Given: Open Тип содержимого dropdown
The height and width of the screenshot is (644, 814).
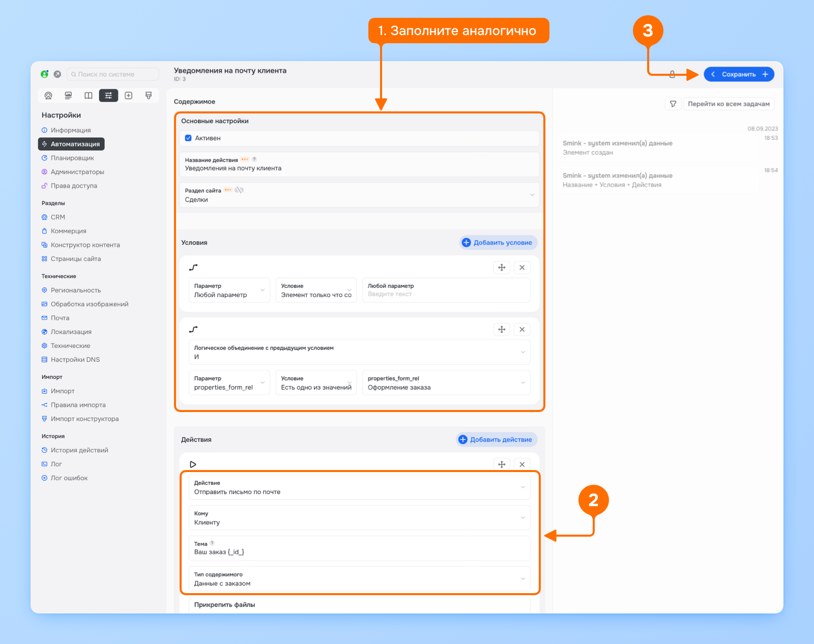Looking at the screenshot, I should [359, 579].
